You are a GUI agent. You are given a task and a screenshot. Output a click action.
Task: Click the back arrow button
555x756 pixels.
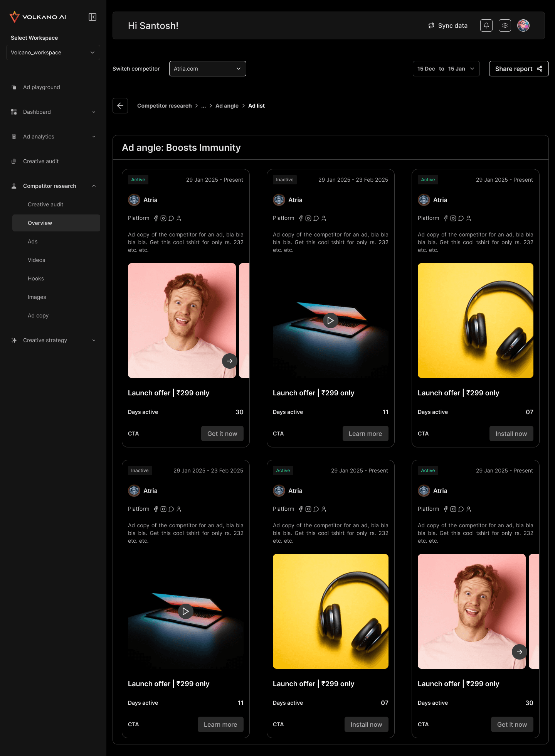(x=120, y=106)
